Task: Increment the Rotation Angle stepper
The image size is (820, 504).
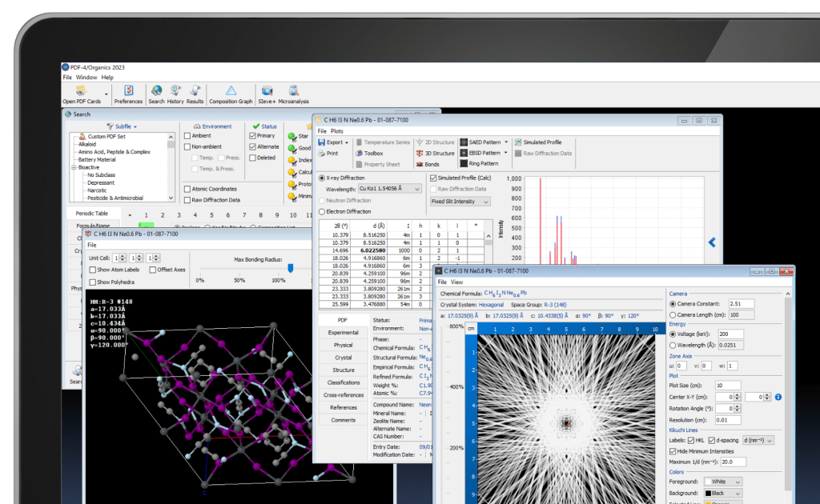Action: (737, 406)
